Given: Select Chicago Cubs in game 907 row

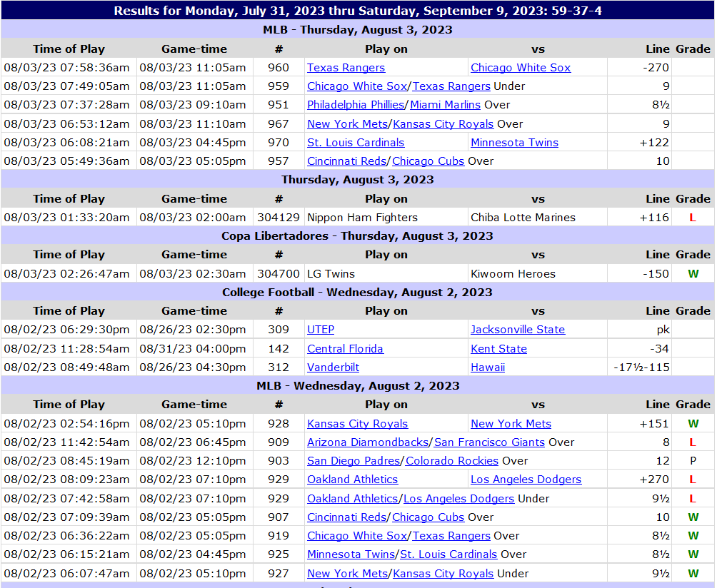Looking at the screenshot, I should point(428,517).
